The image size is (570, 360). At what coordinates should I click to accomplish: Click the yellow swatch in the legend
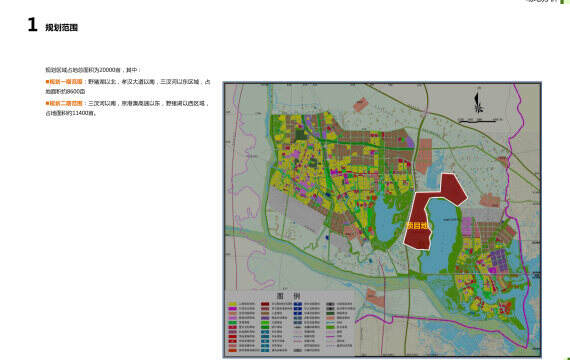pyautogui.click(x=232, y=304)
